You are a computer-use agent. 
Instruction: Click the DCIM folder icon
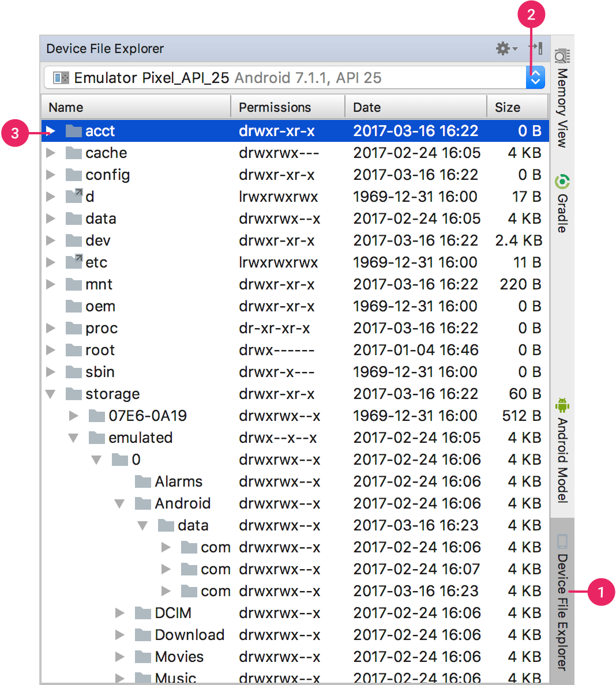point(142,613)
